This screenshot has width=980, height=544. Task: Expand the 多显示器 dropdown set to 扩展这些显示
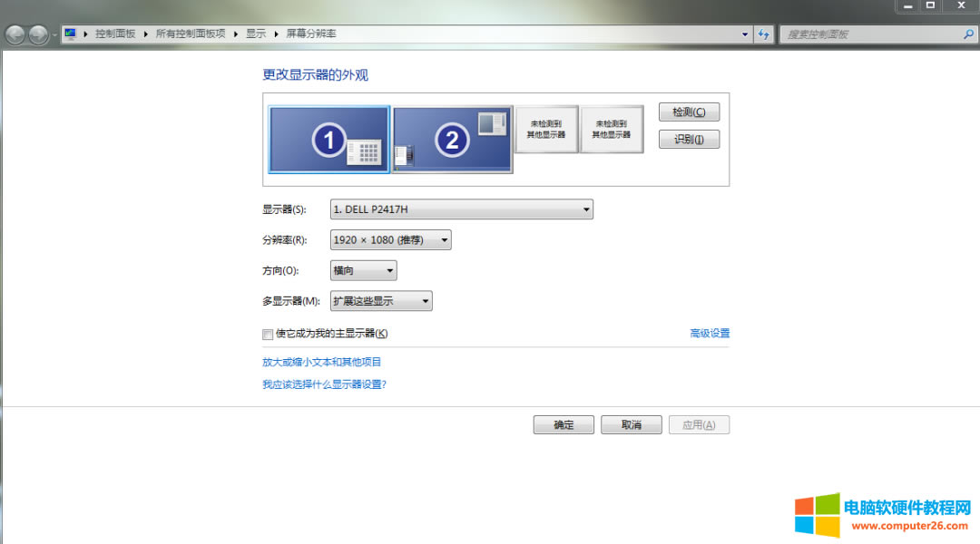tap(381, 301)
